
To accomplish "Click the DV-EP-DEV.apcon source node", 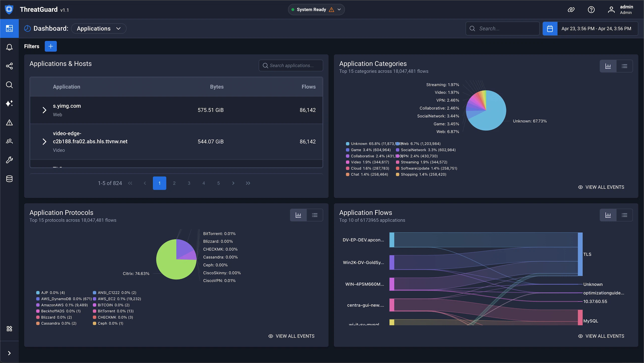I will point(392,240).
